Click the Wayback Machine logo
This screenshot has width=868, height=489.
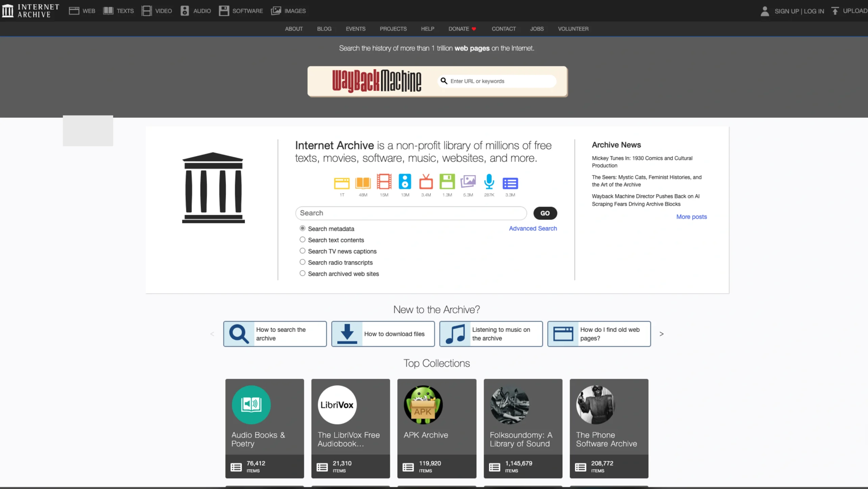[x=377, y=81]
